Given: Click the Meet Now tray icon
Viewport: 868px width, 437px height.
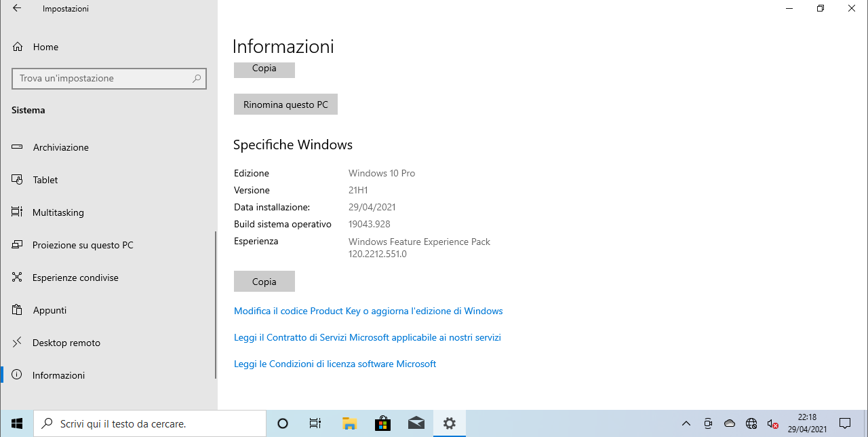Looking at the screenshot, I should coord(708,423).
